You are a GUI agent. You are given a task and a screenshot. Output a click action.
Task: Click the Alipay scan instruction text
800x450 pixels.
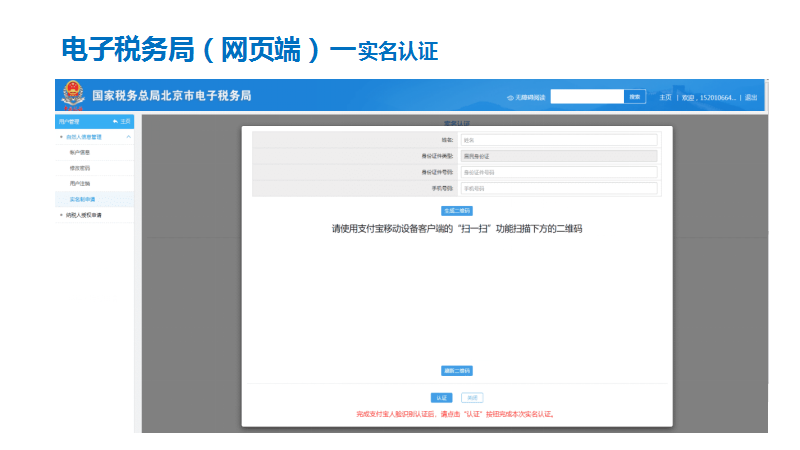click(457, 229)
